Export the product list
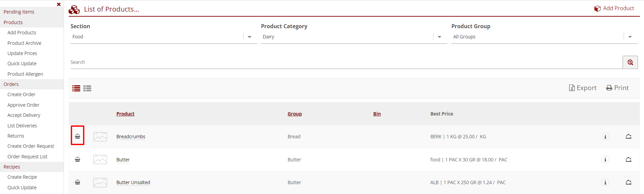 [583, 88]
